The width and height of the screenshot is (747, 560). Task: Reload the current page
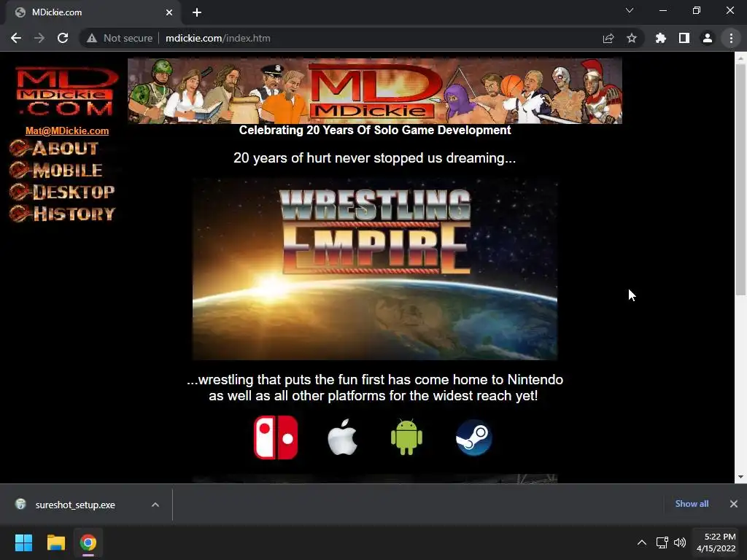[x=63, y=38]
